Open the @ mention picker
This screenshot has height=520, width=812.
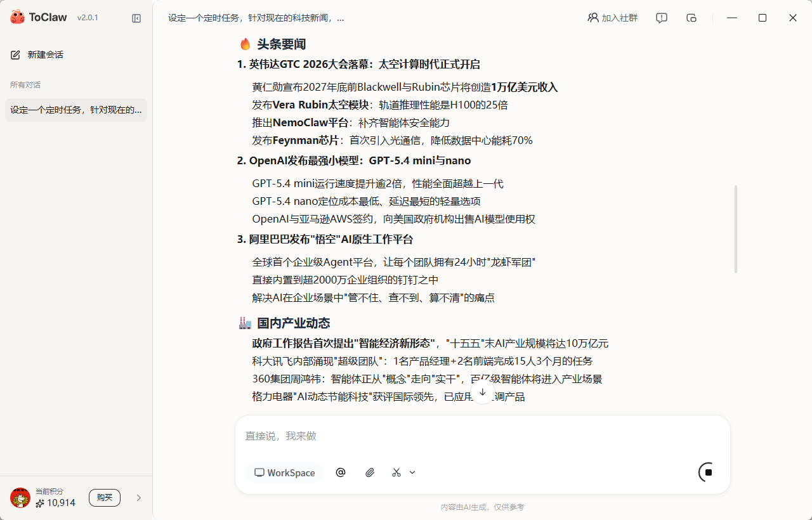[x=341, y=472]
